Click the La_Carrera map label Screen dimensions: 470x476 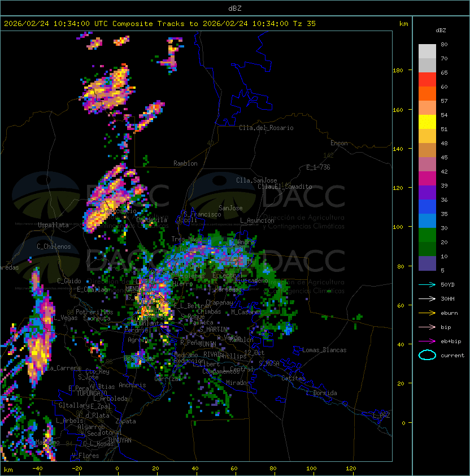pos(63,368)
